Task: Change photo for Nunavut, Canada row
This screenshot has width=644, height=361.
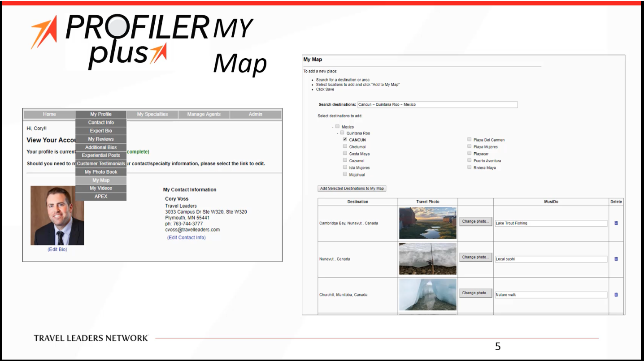Action: point(475,257)
